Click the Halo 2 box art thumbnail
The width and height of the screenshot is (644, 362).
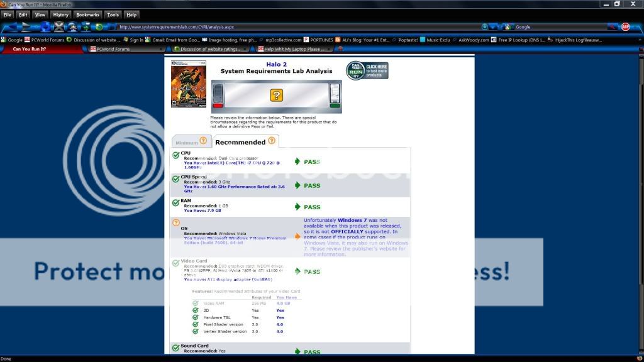click(189, 84)
